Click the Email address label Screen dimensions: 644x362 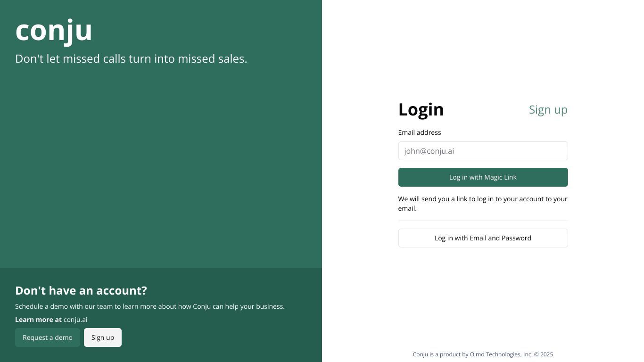tap(420, 132)
